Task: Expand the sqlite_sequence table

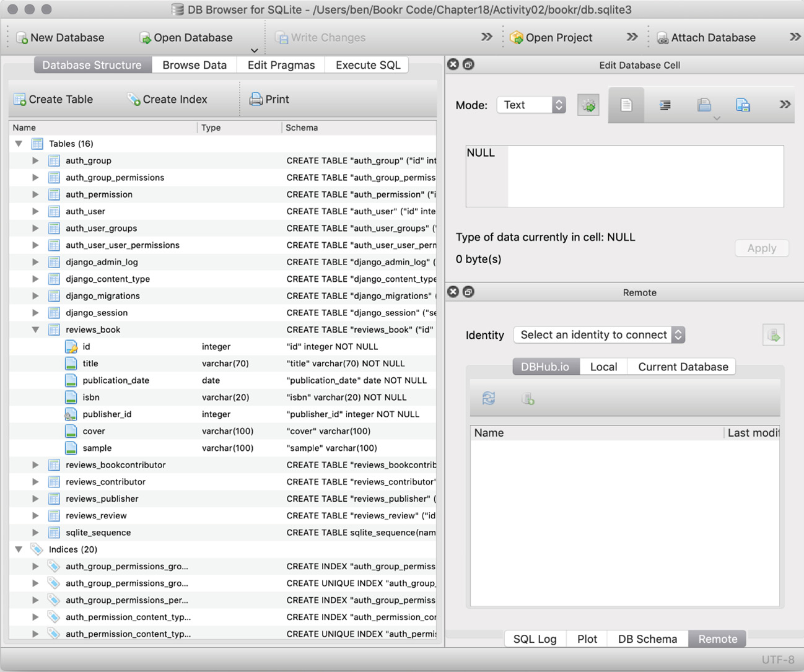Action: click(36, 533)
